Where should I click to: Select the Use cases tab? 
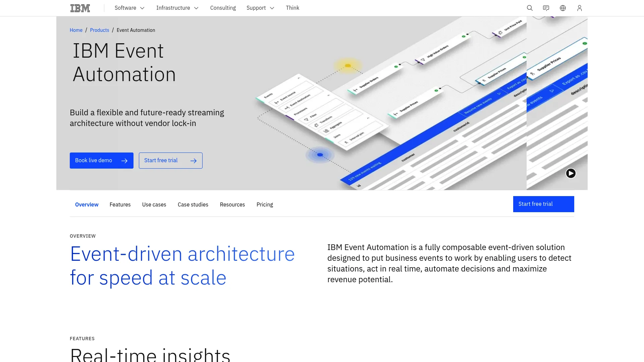154,204
